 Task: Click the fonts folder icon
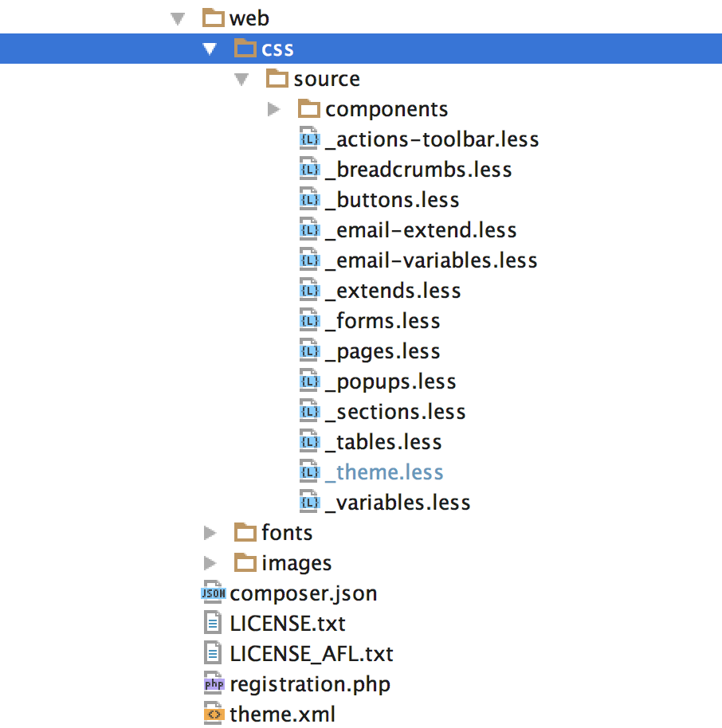245,532
